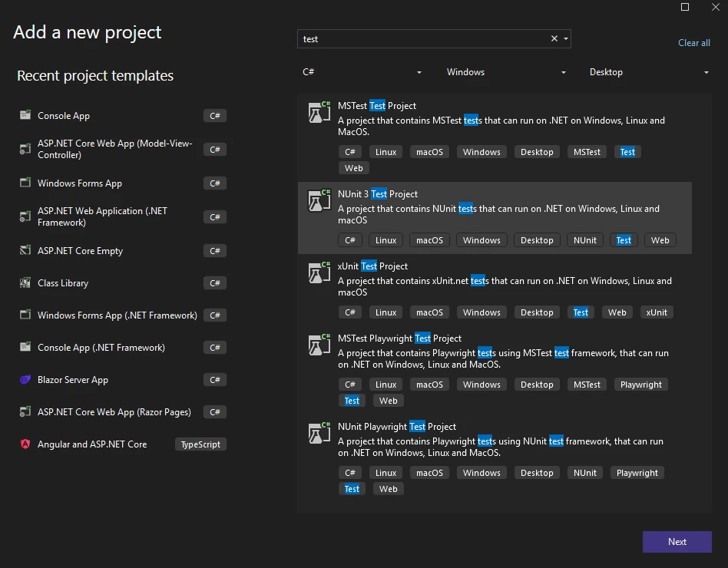Select the MSTest Test Project template
This screenshot has height=568, width=728.
(495, 137)
